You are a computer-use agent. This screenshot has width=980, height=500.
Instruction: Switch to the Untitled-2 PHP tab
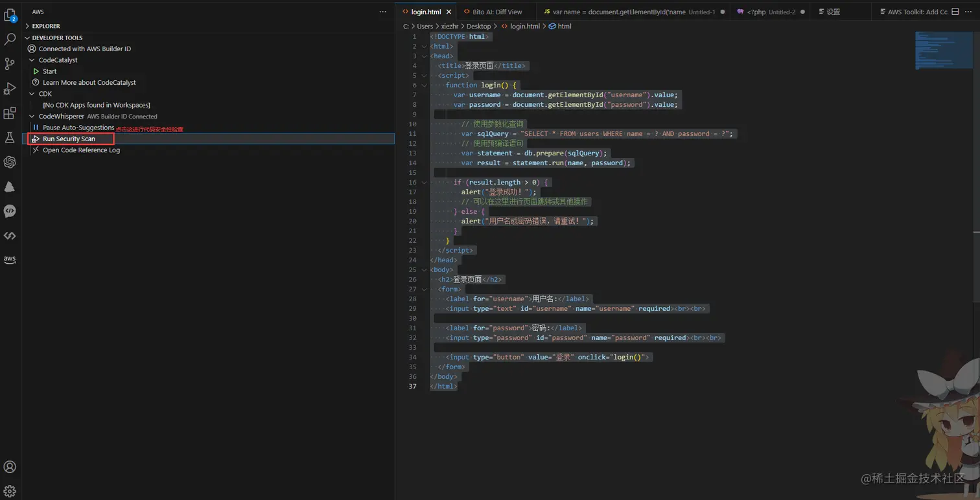point(771,12)
